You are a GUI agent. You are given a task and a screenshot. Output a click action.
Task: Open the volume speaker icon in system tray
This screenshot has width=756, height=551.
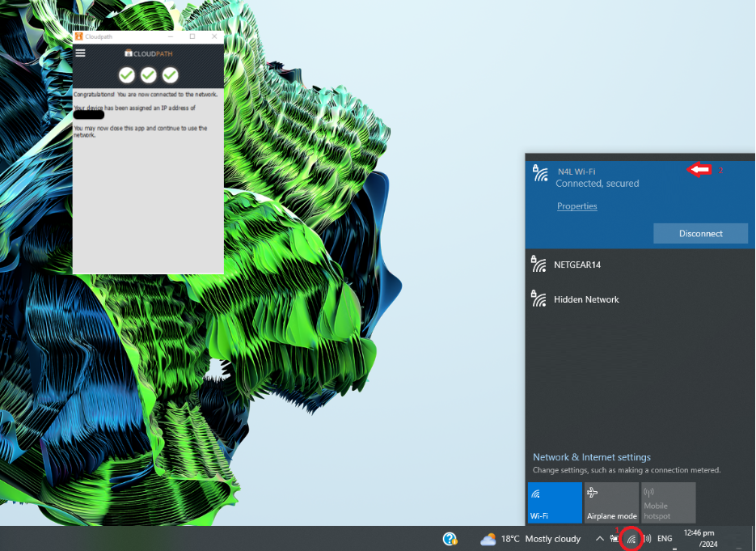(647, 538)
